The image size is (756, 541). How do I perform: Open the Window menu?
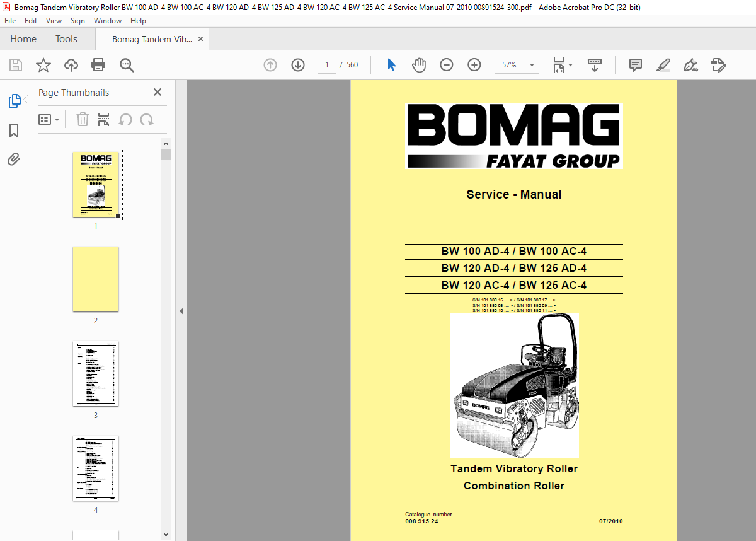[x=108, y=21]
